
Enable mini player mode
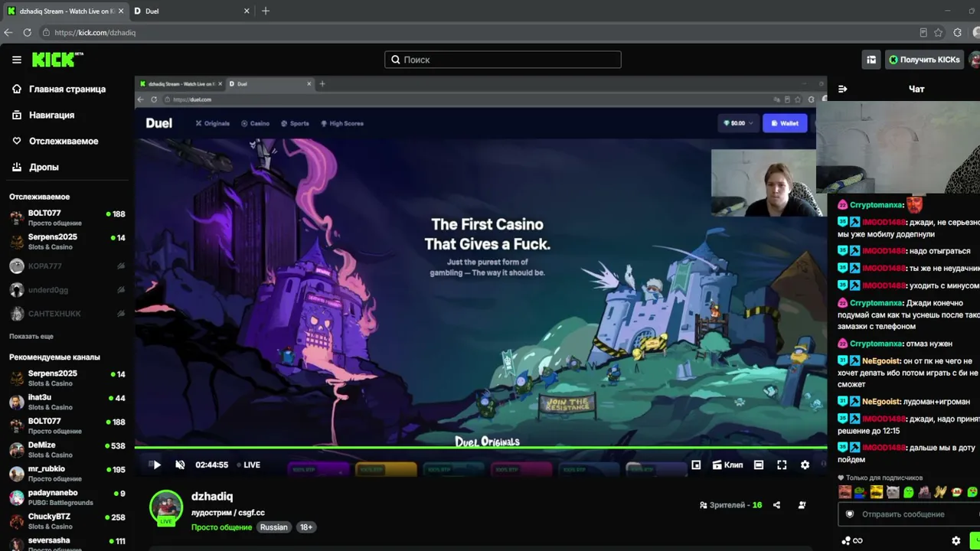click(x=696, y=465)
